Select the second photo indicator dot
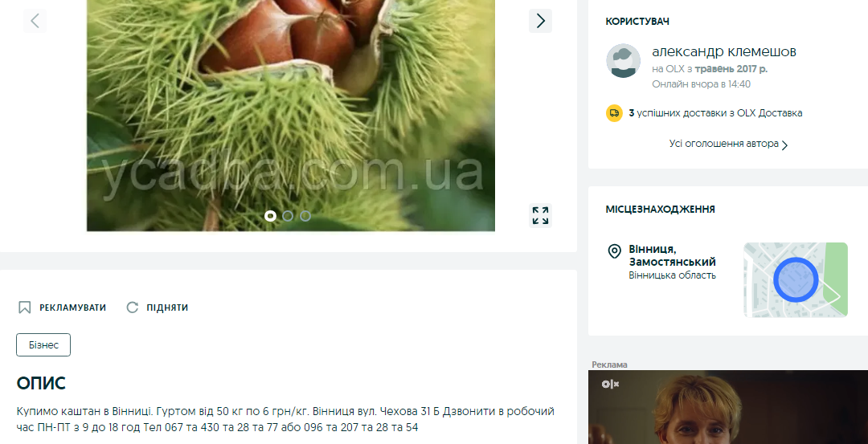This screenshot has width=868, height=444. coord(288,216)
